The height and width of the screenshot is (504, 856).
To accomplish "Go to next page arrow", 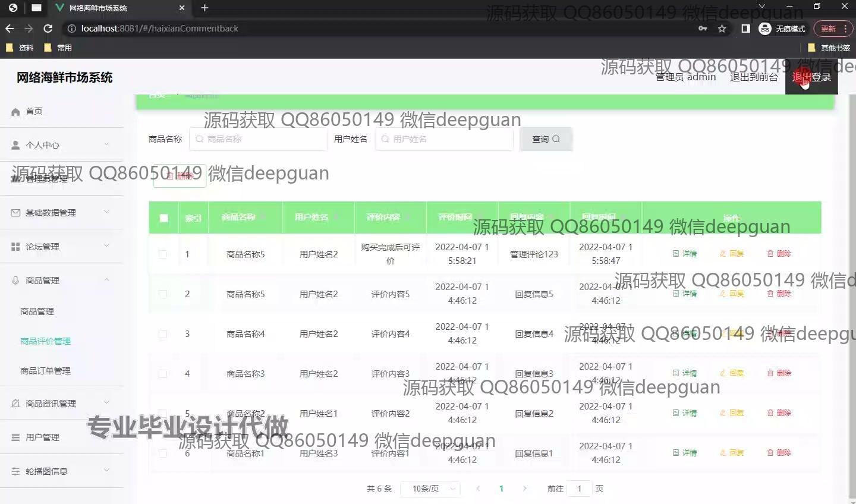I will click(x=524, y=489).
